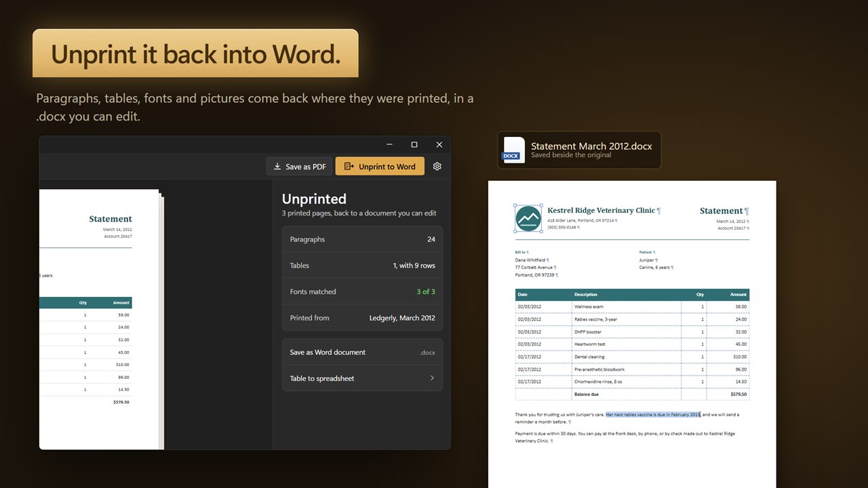Screen dimensions: 868x488
Task: Maximize the Unprint app window
Action: (414, 144)
